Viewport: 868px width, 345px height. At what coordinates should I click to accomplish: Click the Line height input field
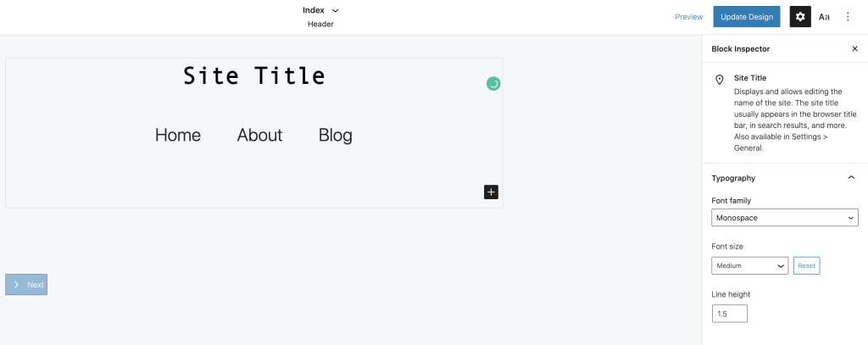730,314
